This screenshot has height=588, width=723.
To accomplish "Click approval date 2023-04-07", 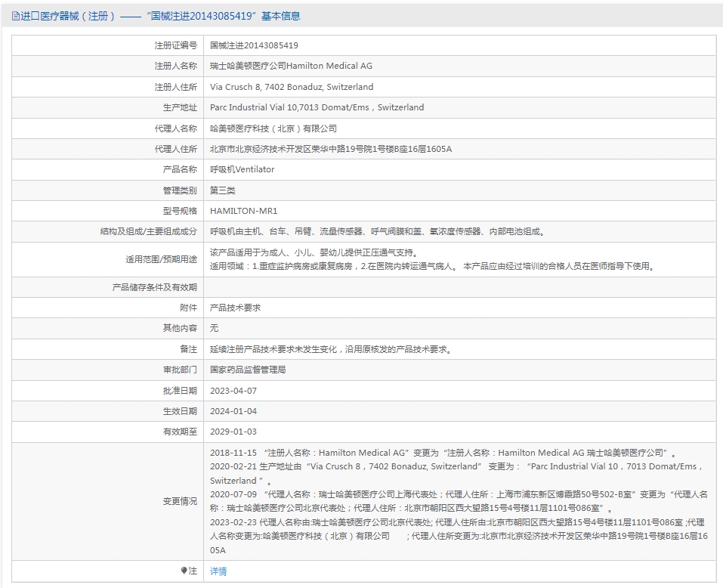I will point(233,391).
